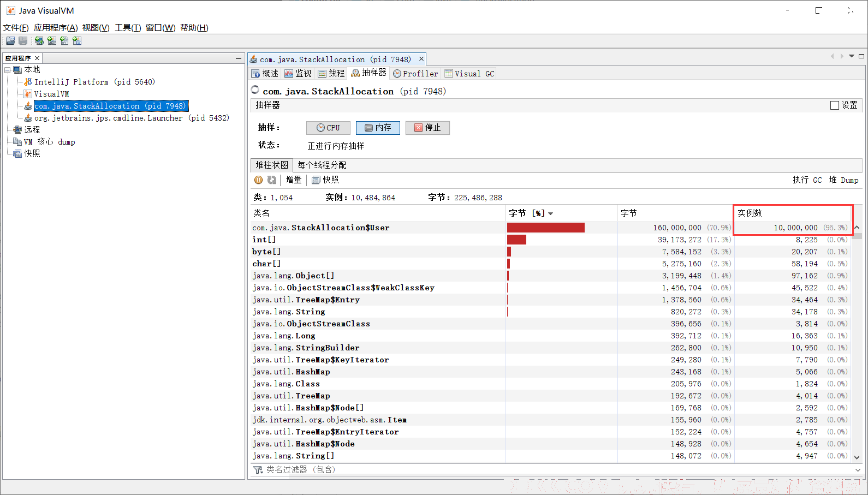Image resolution: width=868 pixels, height=495 pixels.
Task: Open the document tabs dropdown list
Action: click(x=852, y=56)
